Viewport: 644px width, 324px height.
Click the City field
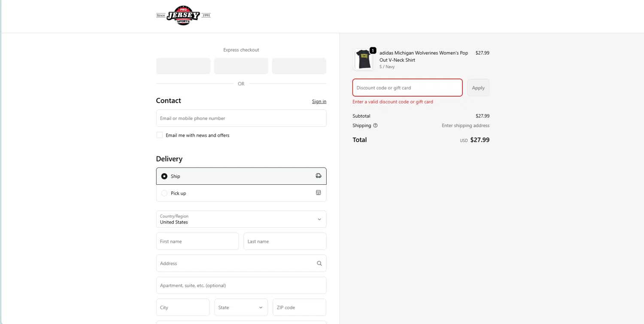[183, 307]
